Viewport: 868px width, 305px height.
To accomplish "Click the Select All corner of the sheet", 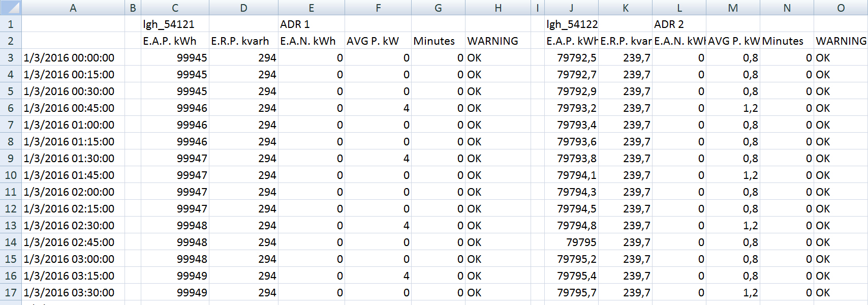I will [x=11, y=8].
